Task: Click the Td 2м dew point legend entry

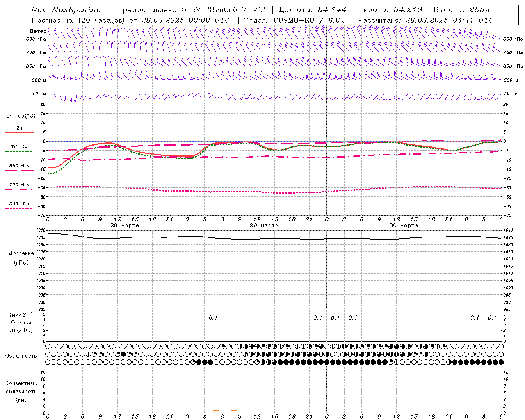Action: tap(19, 147)
